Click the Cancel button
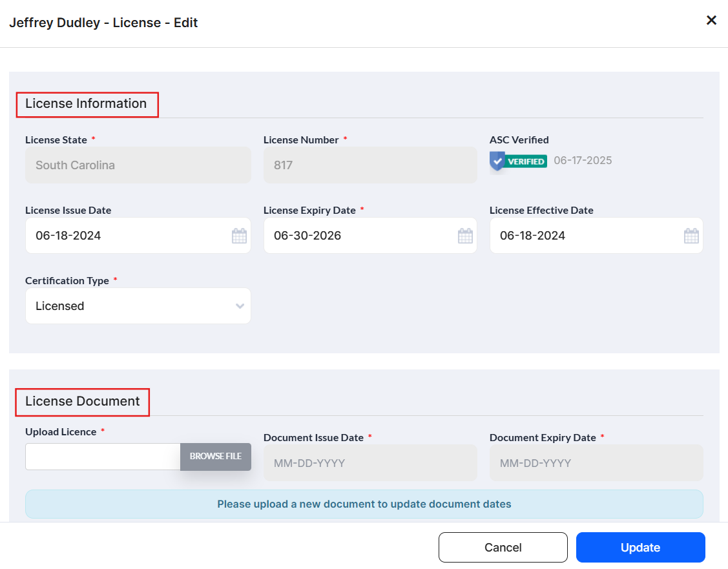The height and width of the screenshot is (569, 728). 503,547
